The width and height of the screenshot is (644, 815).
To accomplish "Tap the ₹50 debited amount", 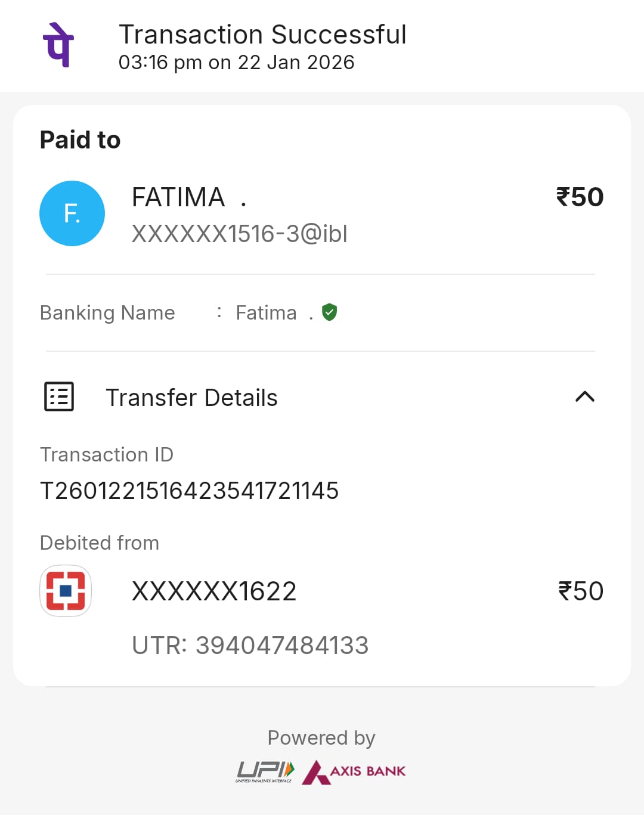I will 580,591.
